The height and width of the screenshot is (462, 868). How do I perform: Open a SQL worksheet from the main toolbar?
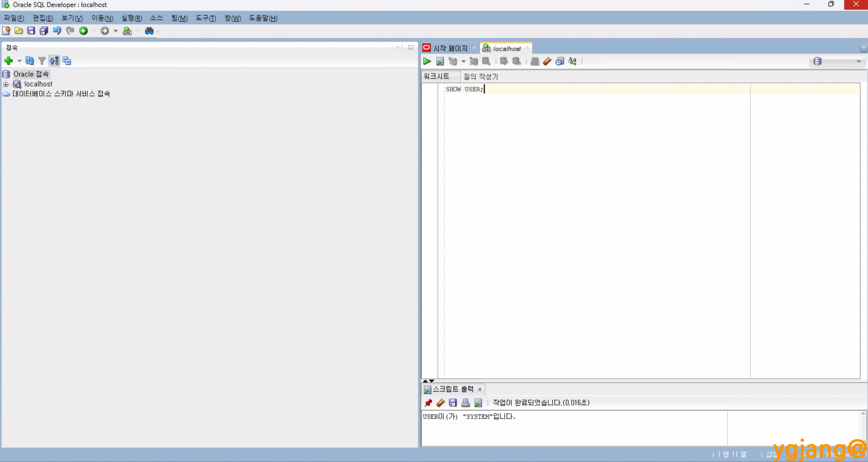point(127,31)
